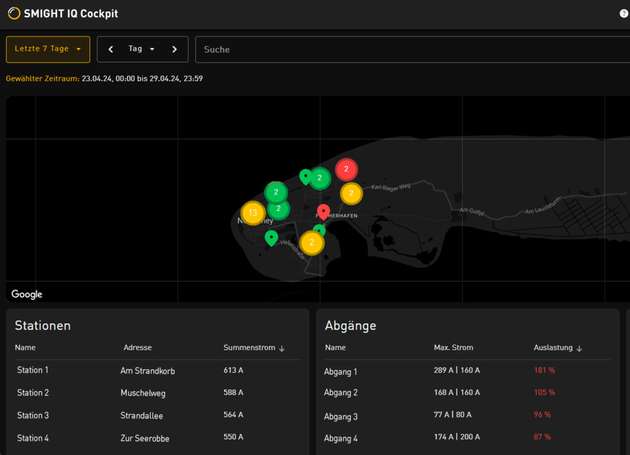630x455 pixels.
Task: Click the 181 % Auslastung value
Action: tap(544, 370)
